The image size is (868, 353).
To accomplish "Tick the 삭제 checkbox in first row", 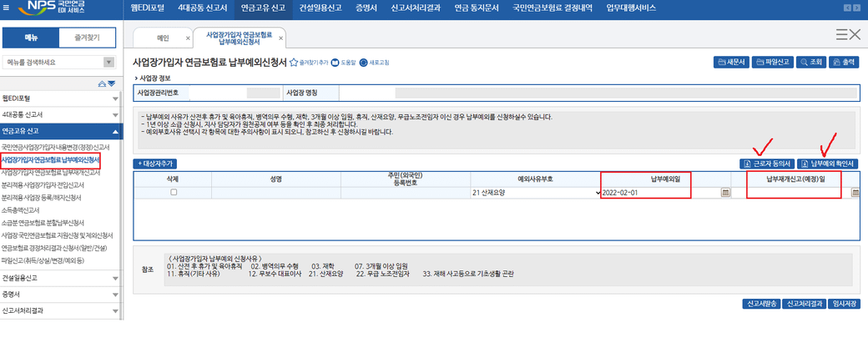I will [x=174, y=193].
